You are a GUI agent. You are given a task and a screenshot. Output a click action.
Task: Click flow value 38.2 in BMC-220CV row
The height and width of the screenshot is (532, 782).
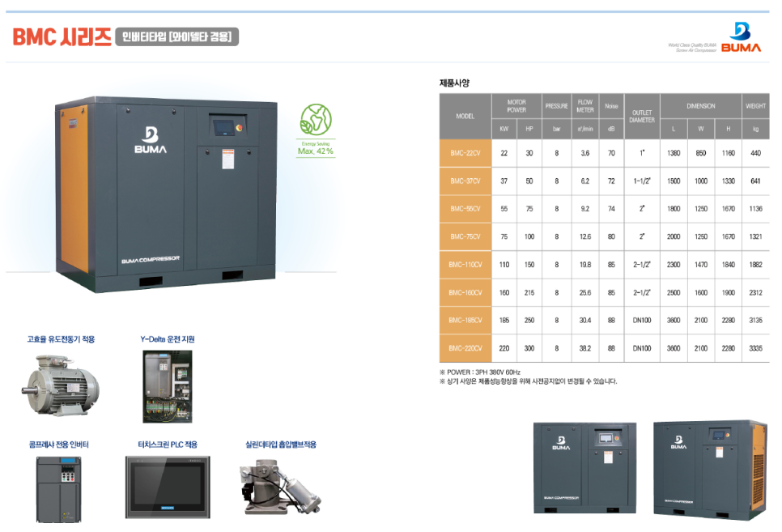pyautogui.click(x=585, y=348)
